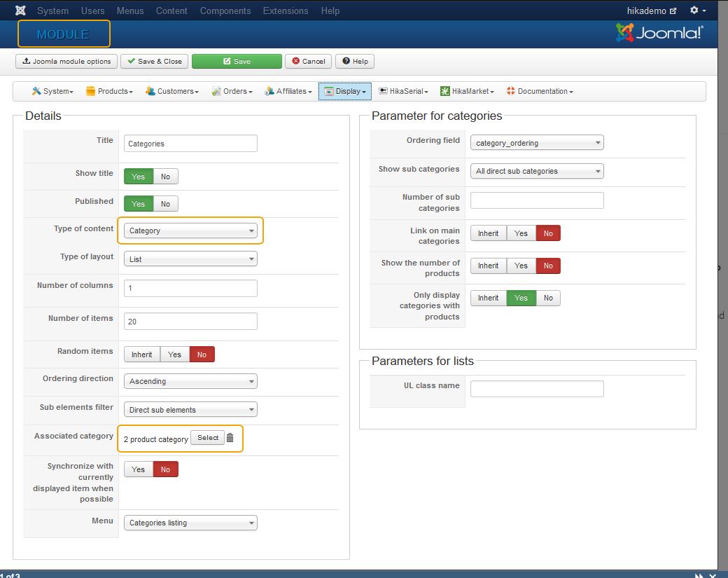
Task: Click the Documentation lifebuoy icon
Action: (x=511, y=91)
